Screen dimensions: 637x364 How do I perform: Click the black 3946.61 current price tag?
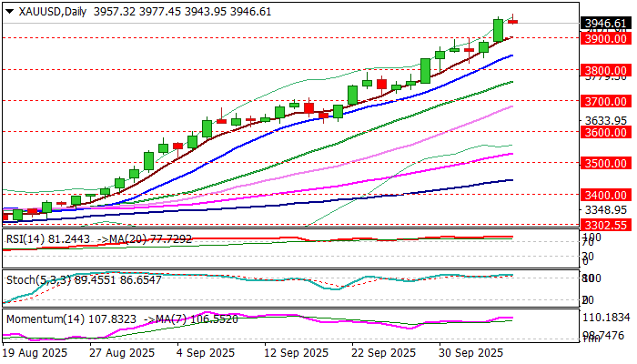[x=606, y=24]
